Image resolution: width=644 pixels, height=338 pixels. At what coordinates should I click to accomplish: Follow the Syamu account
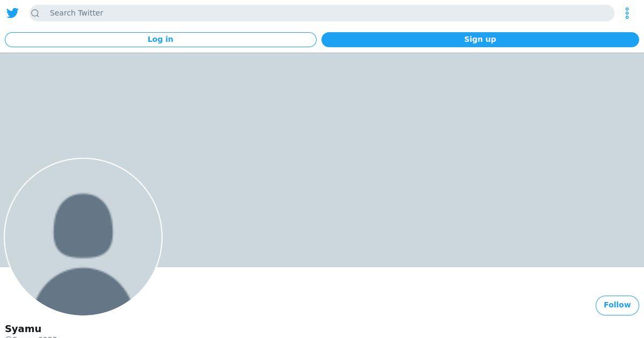point(617,305)
